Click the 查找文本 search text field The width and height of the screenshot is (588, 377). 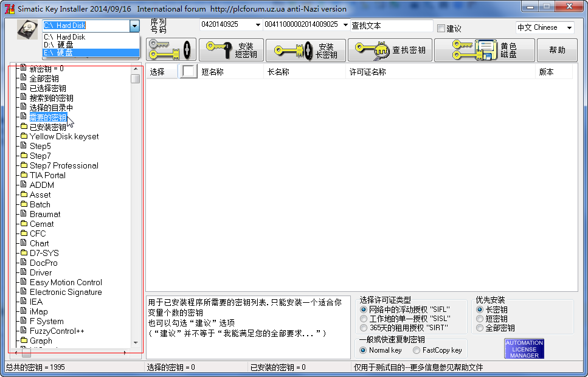(392, 26)
